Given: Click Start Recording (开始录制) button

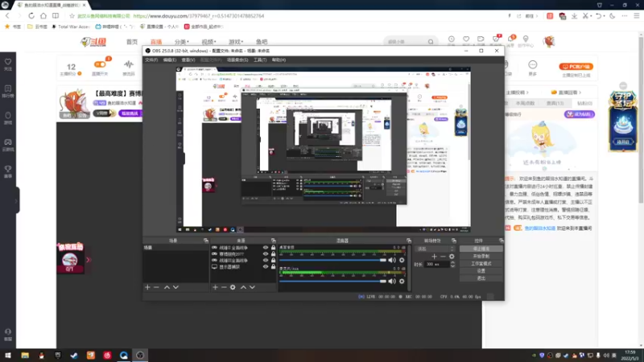Looking at the screenshot, I should (x=481, y=256).
